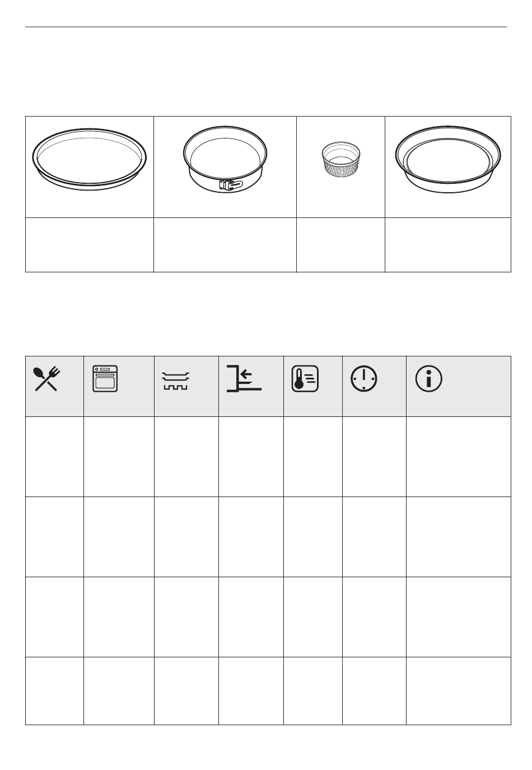The image size is (532, 770).
Task: Click the shelf position arrow icon
Action: click(244, 378)
